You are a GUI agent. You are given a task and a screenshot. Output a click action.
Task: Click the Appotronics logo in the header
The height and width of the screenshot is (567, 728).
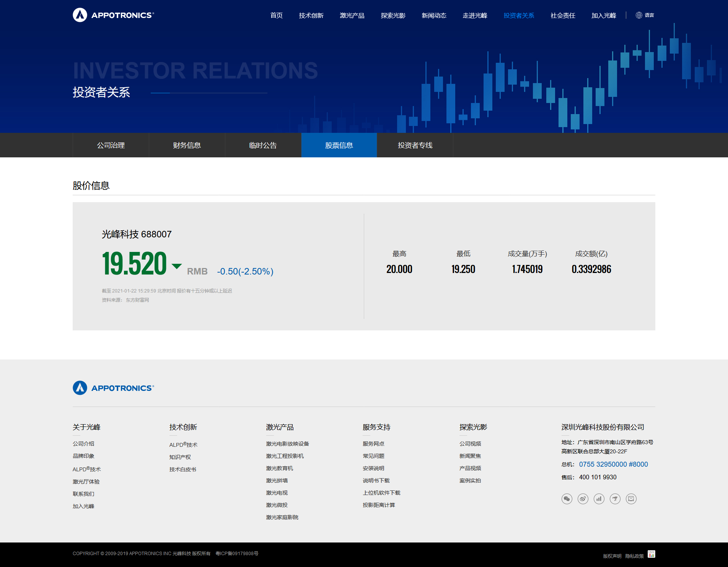(x=113, y=15)
